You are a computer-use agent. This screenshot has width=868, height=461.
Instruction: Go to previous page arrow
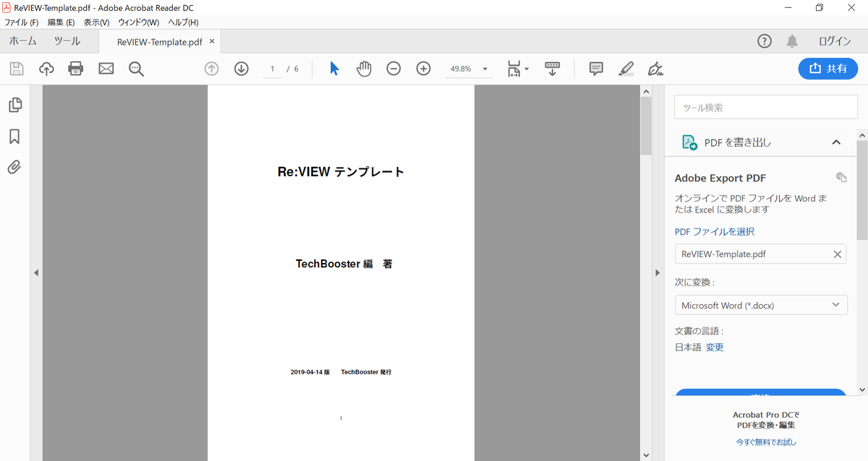coord(211,69)
